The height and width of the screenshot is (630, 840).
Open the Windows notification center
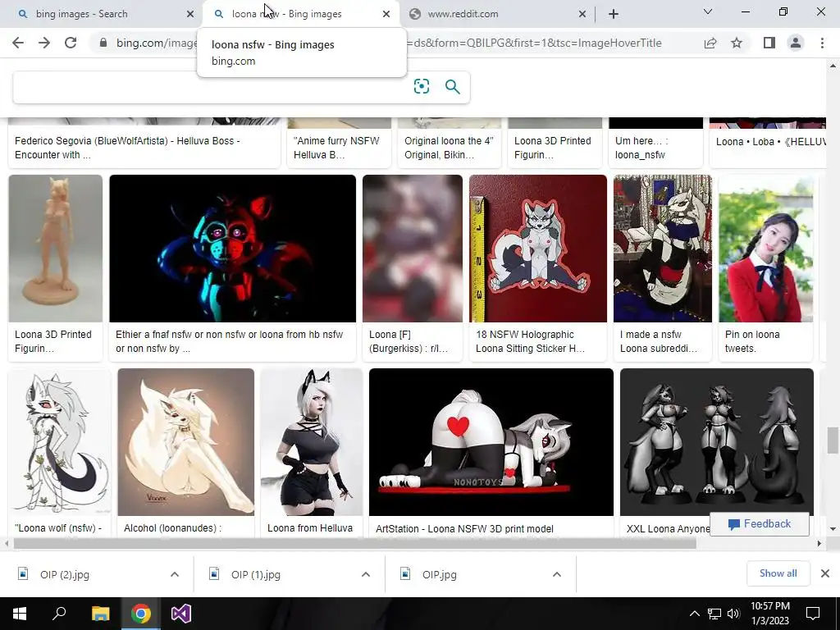(813, 614)
